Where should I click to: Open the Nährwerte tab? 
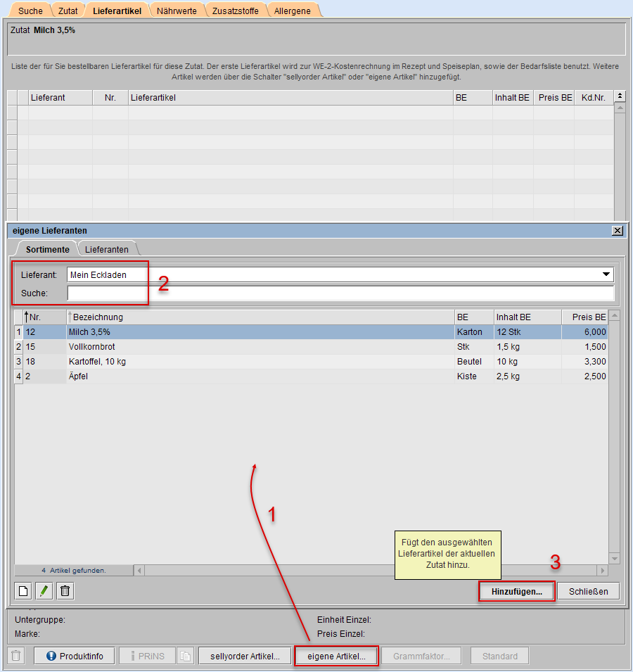177,11
